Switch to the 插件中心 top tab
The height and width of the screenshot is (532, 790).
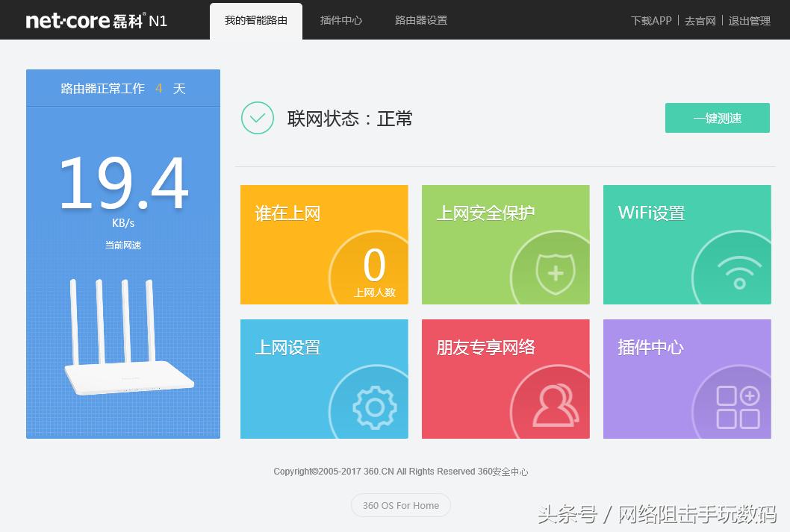[340, 20]
